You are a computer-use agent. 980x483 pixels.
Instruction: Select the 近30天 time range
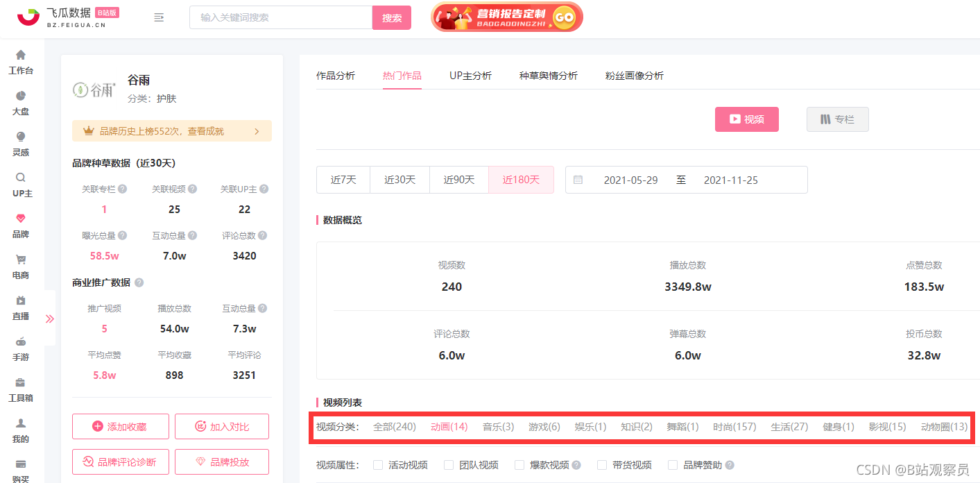[400, 180]
